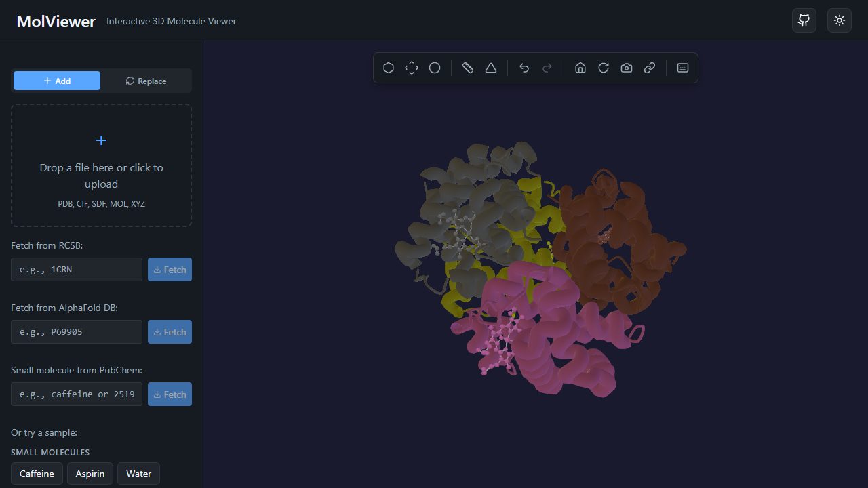The height and width of the screenshot is (488, 868).
Task: Load the Aspirin sample
Action: click(x=90, y=474)
